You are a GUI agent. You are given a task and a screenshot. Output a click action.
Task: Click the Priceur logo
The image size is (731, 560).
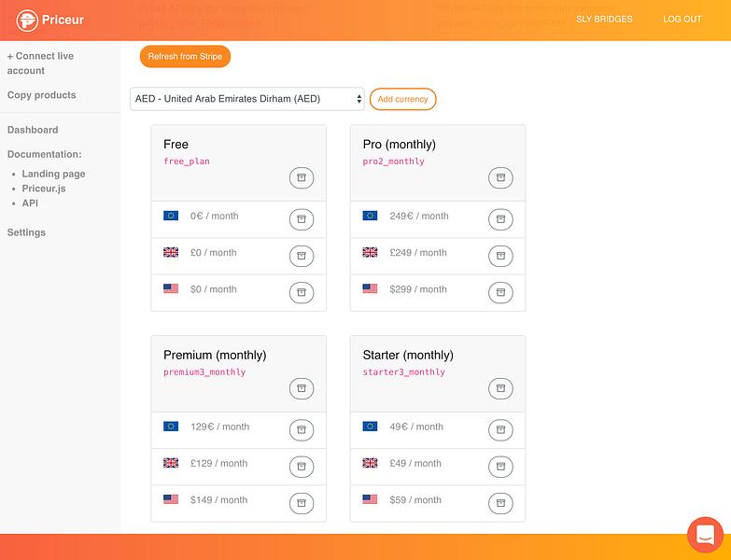point(49,20)
